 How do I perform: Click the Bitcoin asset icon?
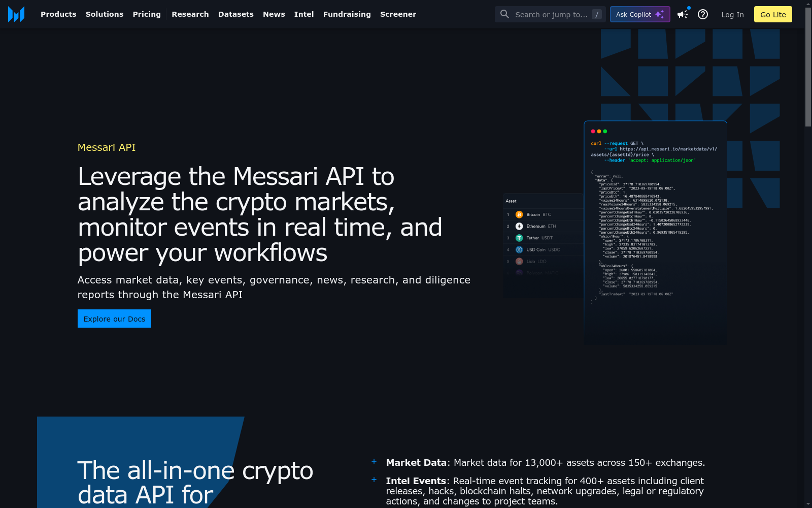[x=519, y=214]
